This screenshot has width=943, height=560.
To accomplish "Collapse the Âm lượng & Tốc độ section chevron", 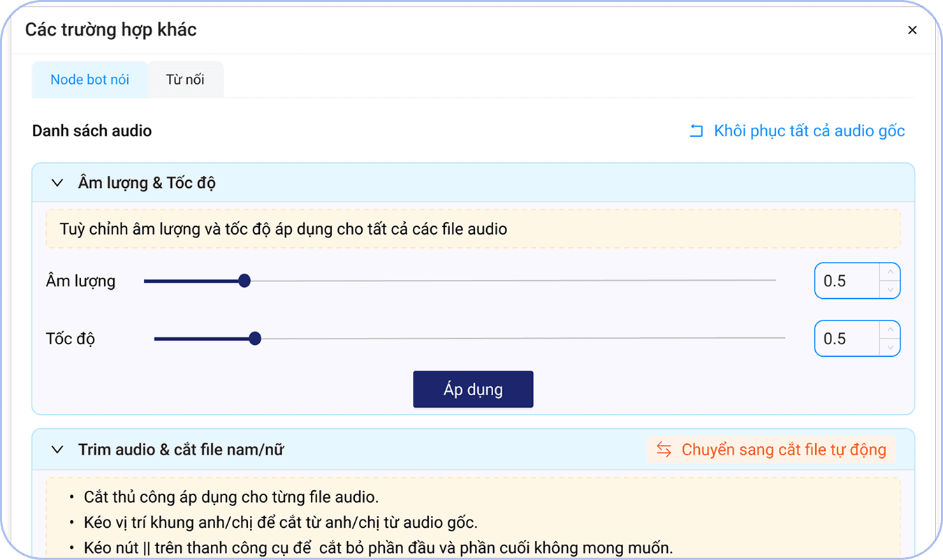I will 57,184.
